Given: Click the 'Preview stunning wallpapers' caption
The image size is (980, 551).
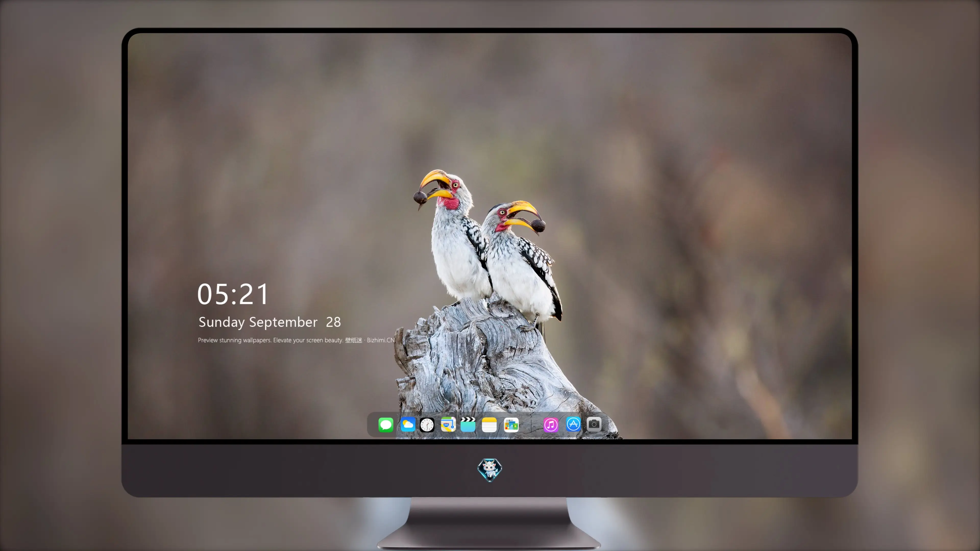Looking at the screenshot, I should coord(296,340).
